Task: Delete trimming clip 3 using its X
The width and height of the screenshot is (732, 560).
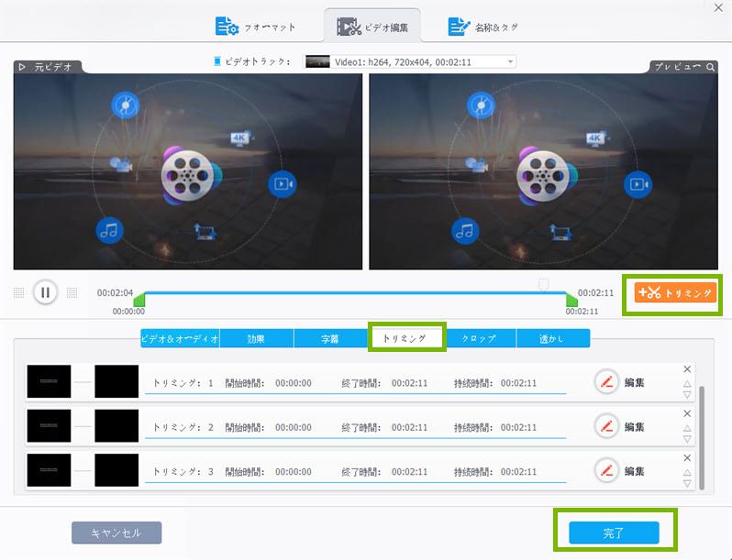Action: pos(687,456)
